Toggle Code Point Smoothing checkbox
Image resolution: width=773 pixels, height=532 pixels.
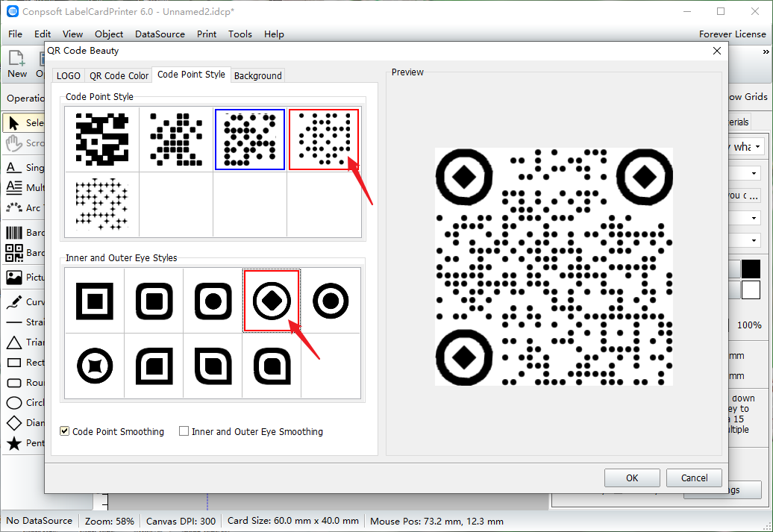(64, 431)
